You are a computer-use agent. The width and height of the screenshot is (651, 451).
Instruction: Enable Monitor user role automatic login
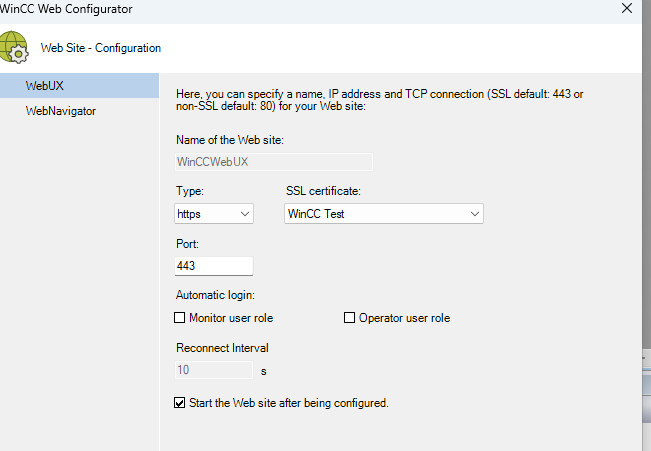(181, 318)
